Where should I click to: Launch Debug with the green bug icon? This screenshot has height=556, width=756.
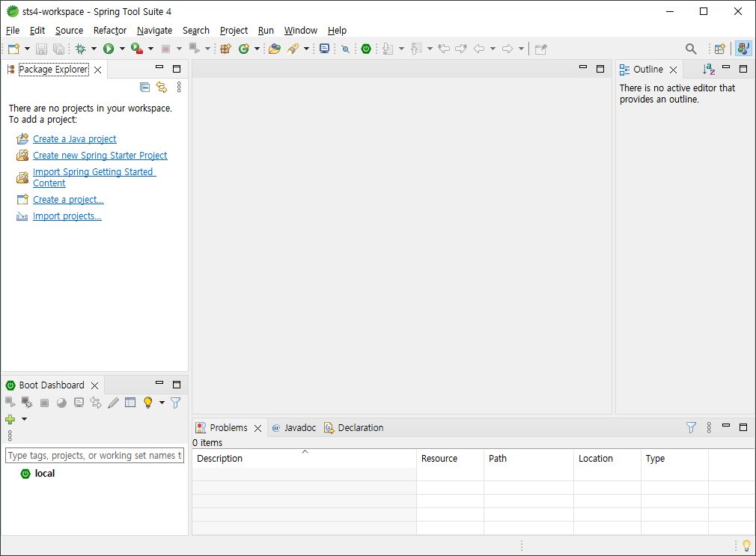[81, 49]
